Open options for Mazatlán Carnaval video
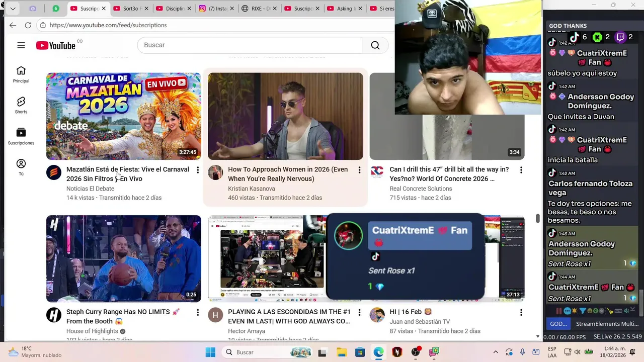The width and height of the screenshot is (644, 362). [x=198, y=170]
